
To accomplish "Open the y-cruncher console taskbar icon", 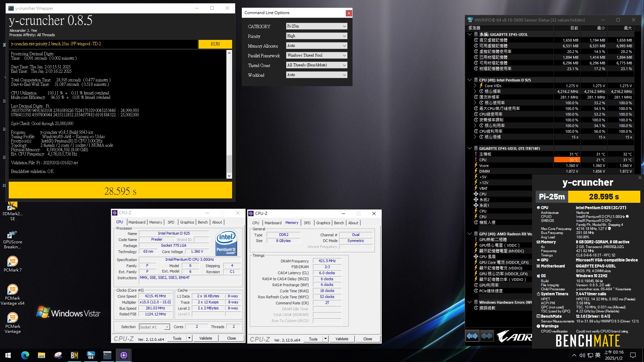I will coord(107,355).
